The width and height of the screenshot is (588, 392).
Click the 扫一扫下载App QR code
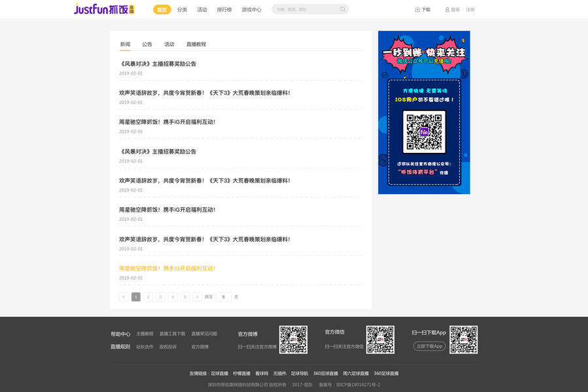point(464,340)
